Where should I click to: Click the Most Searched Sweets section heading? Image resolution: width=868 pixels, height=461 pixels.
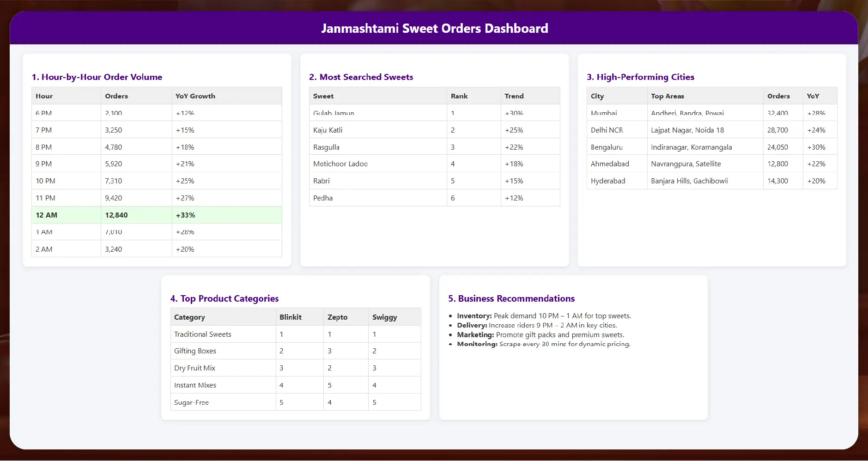pos(360,77)
